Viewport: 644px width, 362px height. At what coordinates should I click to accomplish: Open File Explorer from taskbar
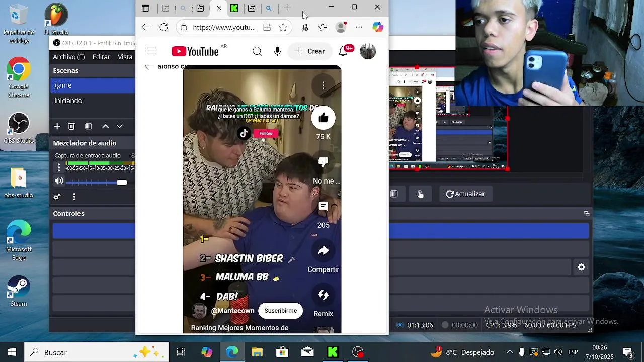pos(257,352)
